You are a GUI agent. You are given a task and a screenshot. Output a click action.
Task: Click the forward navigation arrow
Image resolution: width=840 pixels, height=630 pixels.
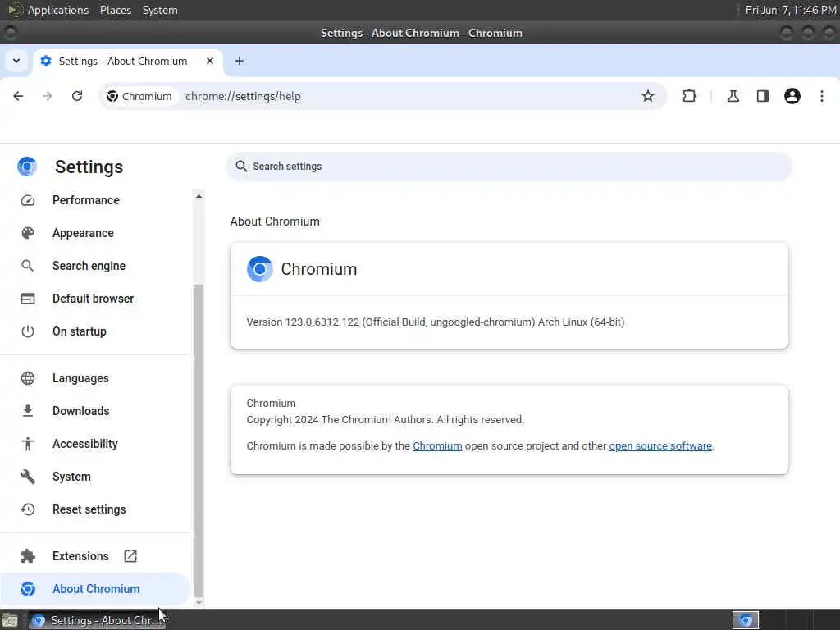tap(48, 96)
